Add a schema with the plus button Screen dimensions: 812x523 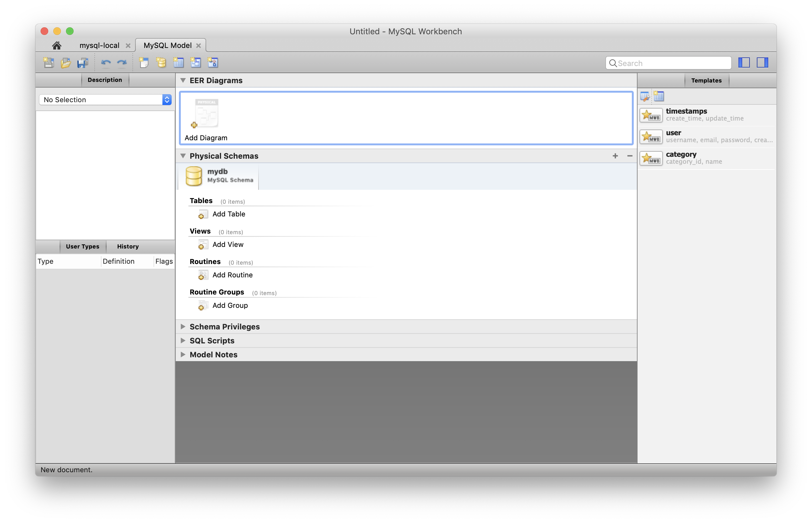pos(615,156)
